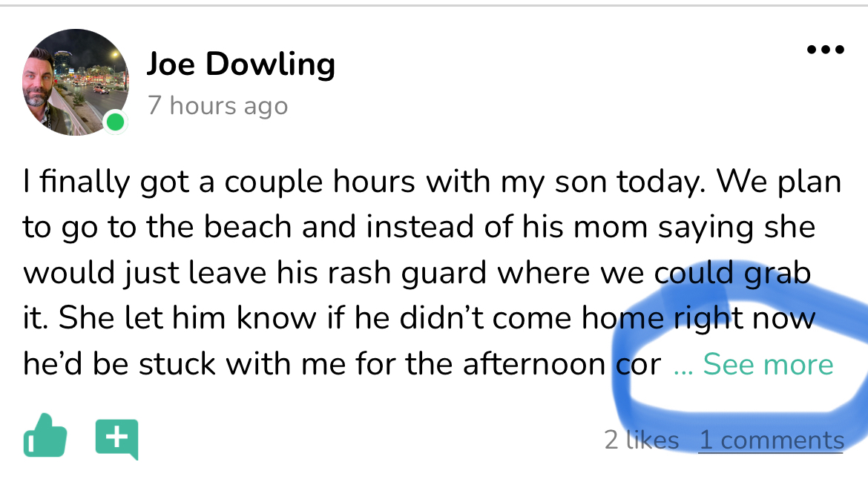868x482 pixels.
Task: Click the Joe Dowling author name
Action: coord(240,65)
